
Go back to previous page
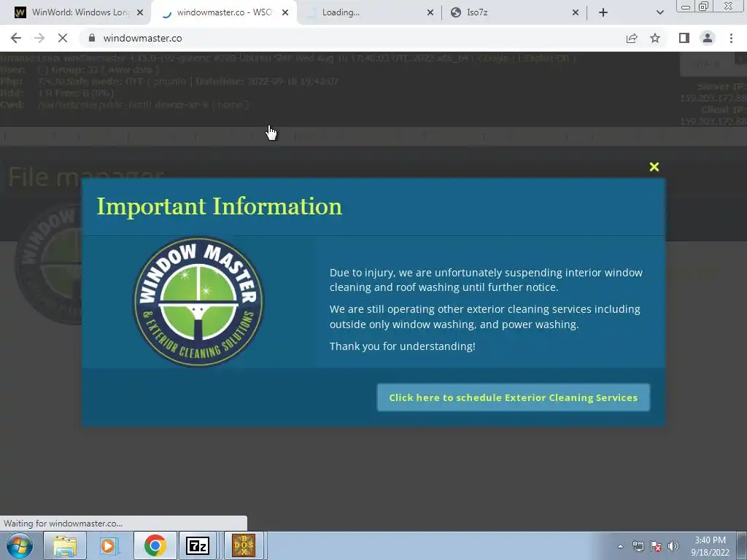(16, 38)
